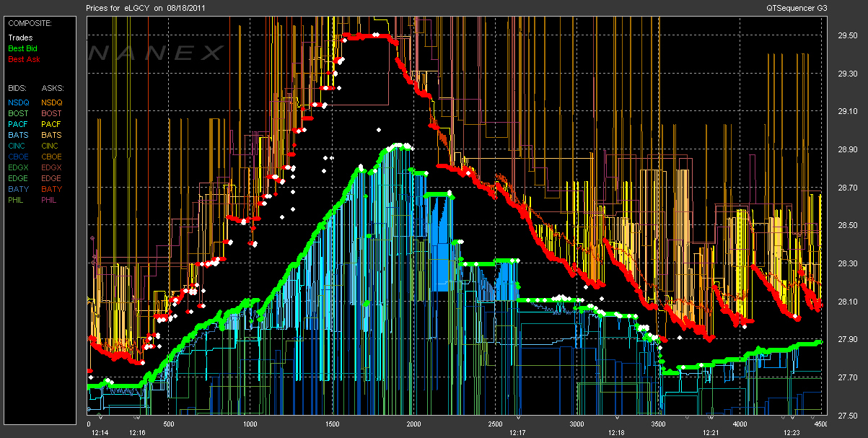Click BATY in the BIDS column

coord(18,189)
